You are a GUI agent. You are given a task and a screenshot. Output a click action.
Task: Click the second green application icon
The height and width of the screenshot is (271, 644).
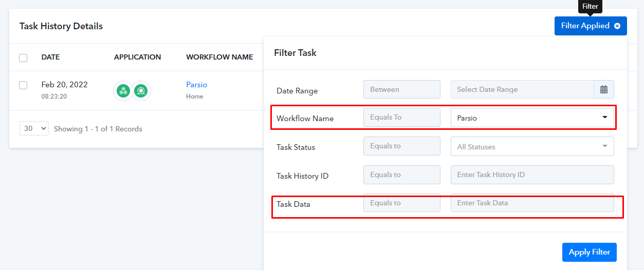pyautogui.click(x=141, y=91)
